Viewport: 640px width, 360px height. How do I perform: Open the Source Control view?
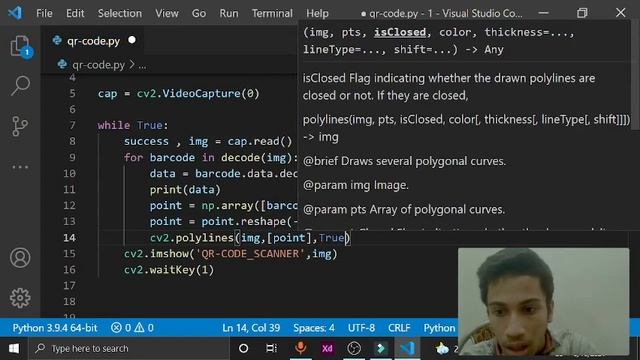pos(20,126)
